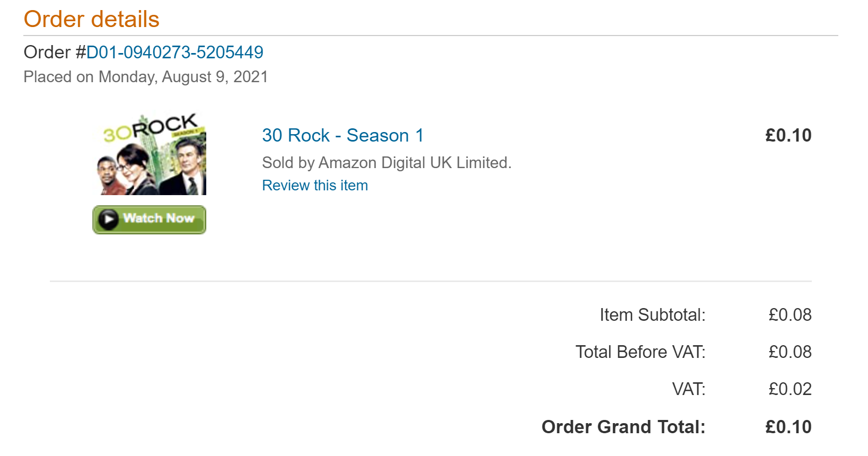Click the green Watch Now button
Screen dimensions: 868x456
click(x=150, y=220)
